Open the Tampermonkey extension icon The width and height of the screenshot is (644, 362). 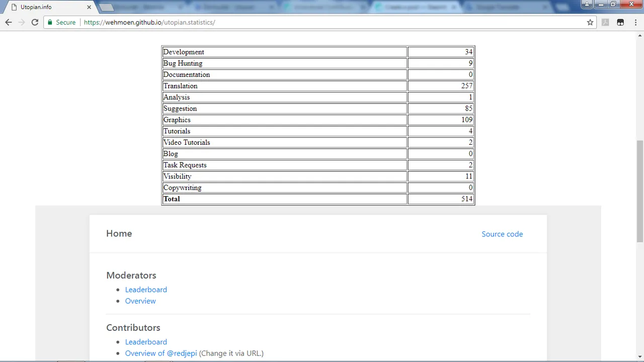(x=620, y=23)
